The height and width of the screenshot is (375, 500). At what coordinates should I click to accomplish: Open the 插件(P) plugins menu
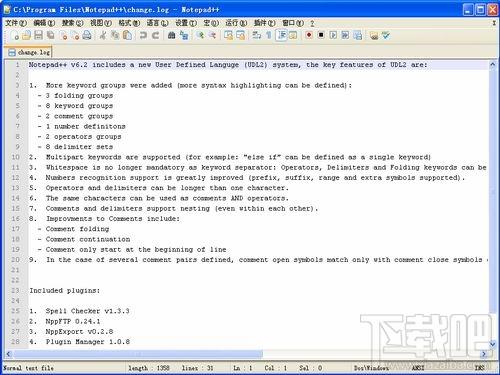264,23
